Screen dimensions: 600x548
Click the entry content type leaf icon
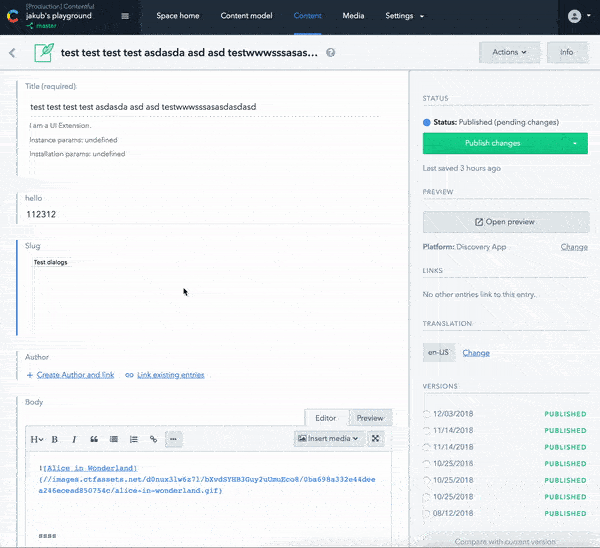pos(44,53)
